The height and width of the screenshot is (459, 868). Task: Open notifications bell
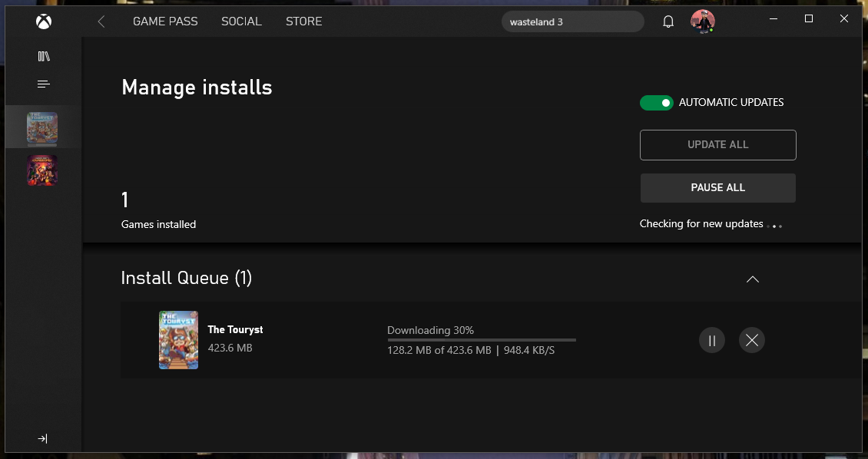click(668, 21)
